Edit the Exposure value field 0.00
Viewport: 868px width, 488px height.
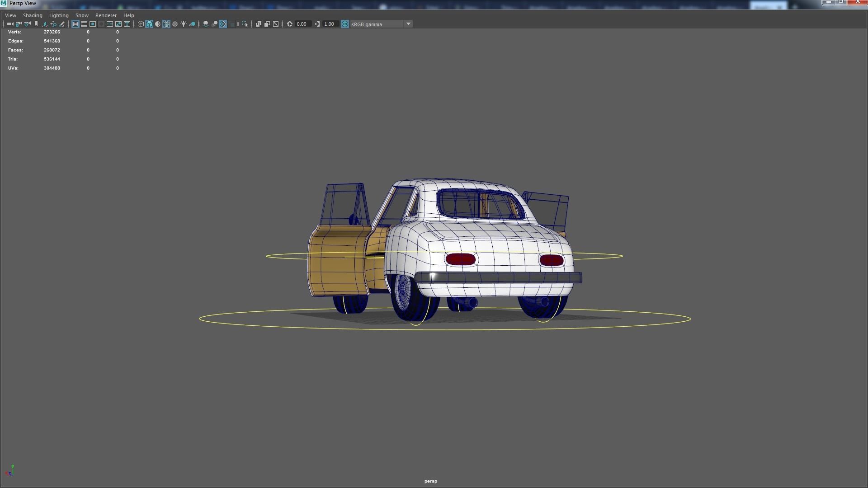point(303,24)
